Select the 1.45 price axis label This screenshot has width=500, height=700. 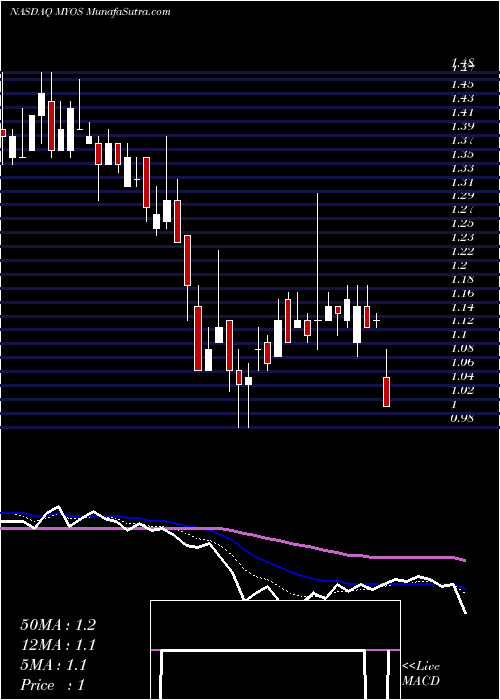462,84
